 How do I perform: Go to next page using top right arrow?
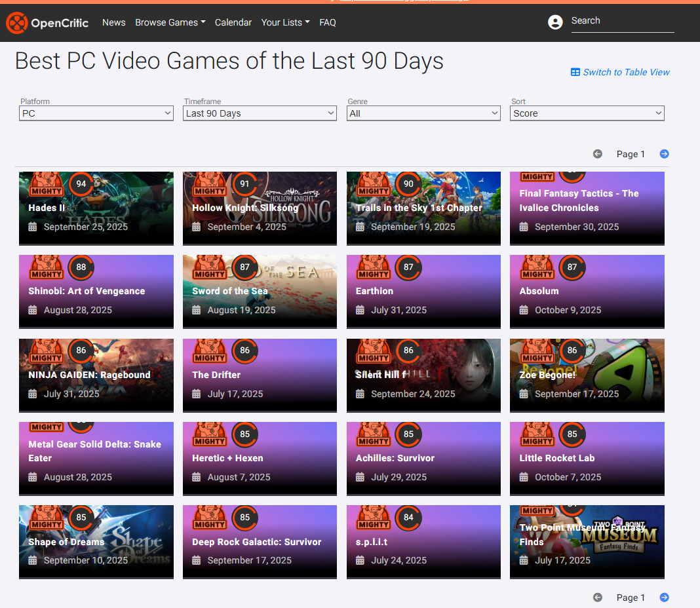[665, 154]
